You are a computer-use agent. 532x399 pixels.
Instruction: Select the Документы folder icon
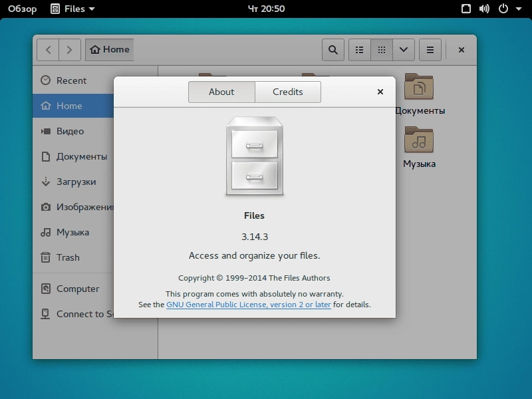[419, 87]
